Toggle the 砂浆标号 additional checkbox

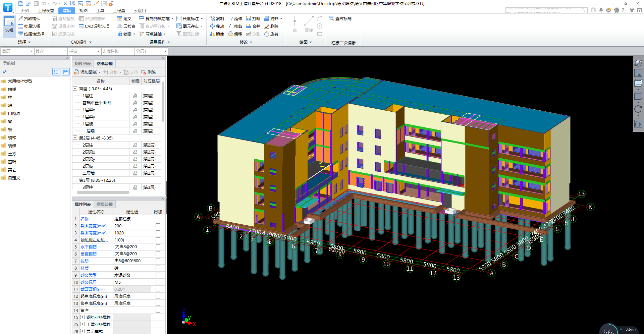(x=158, y=282)
